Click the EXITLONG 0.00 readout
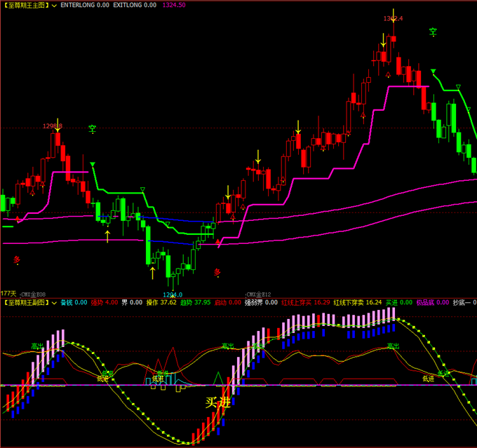The width and height of the screenshot is (477, 448). pos(135,5)
